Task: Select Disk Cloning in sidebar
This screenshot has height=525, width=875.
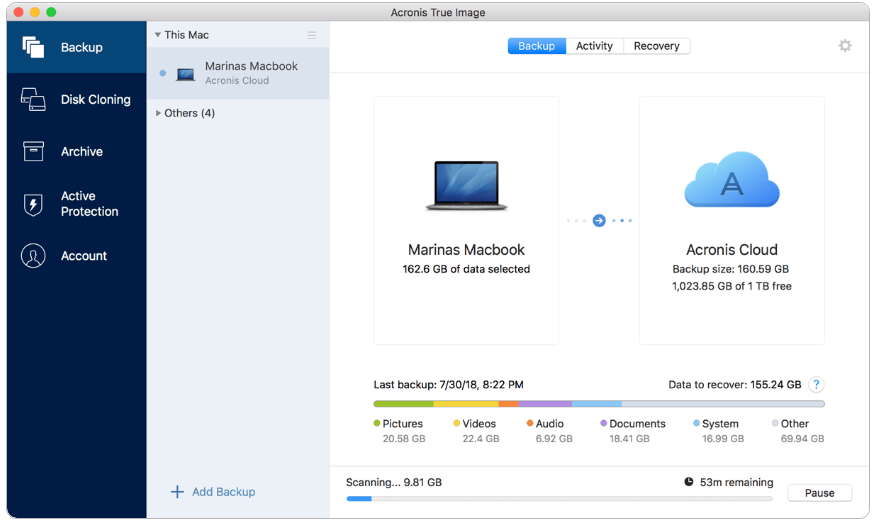Action: (76, 99)
